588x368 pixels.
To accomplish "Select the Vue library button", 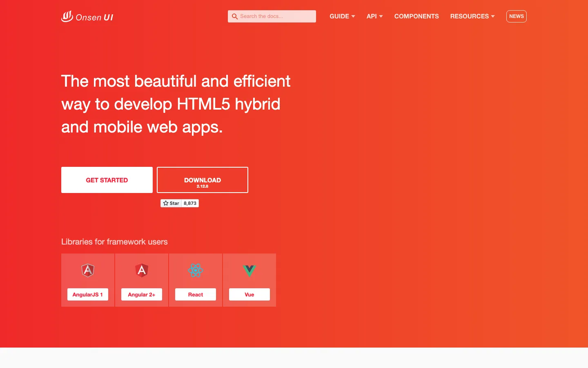I will pos(249,294).
